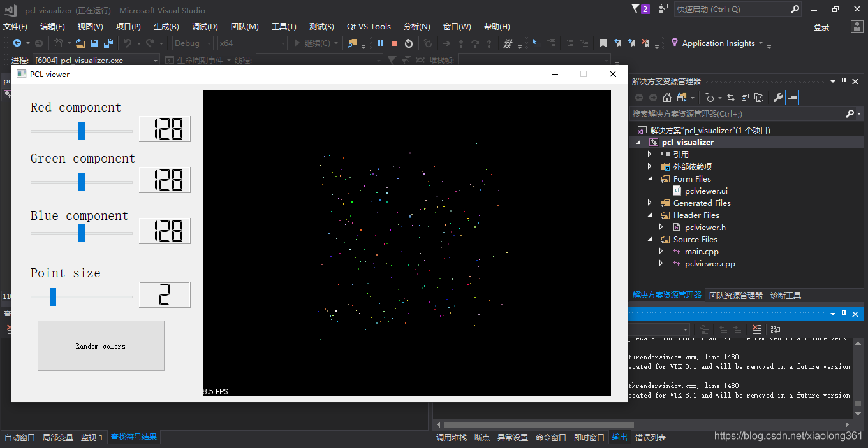Open the x64 platform dropdown

253,43
